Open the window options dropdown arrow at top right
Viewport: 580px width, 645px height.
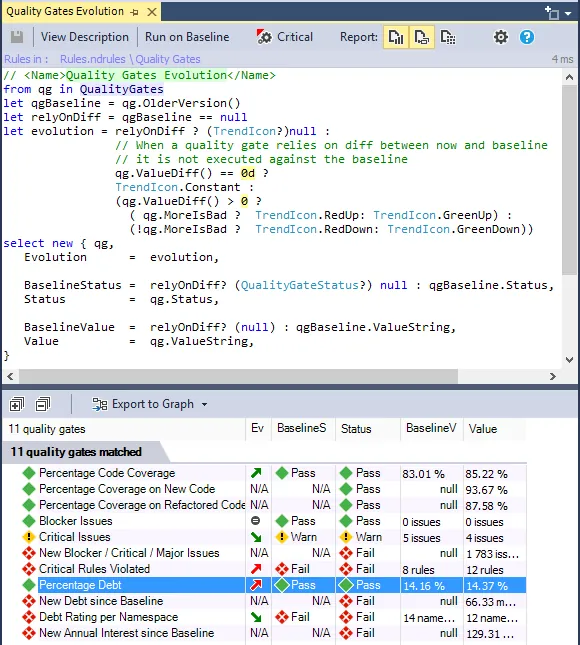[568, 14]
